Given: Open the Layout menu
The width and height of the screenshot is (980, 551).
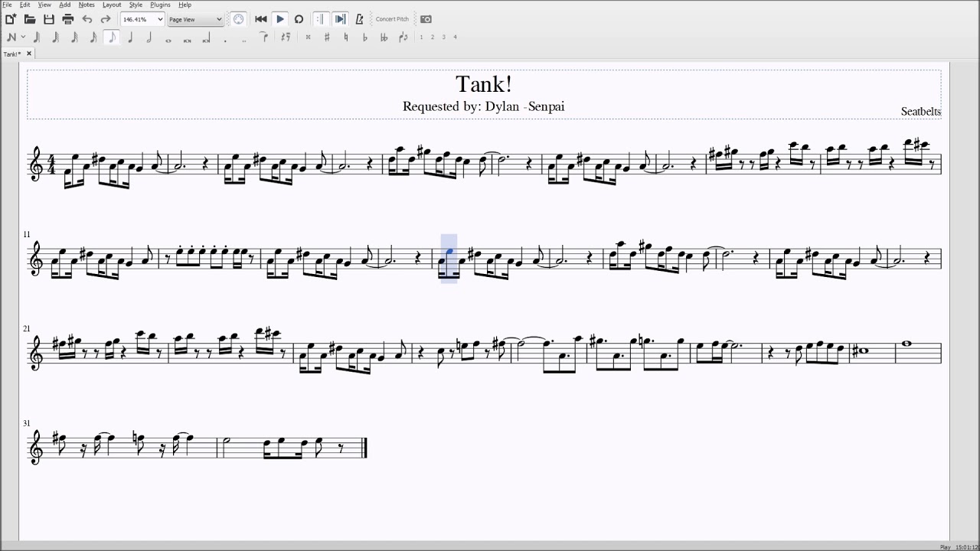Looking at the screenshot, I should (x=112, y=5).
